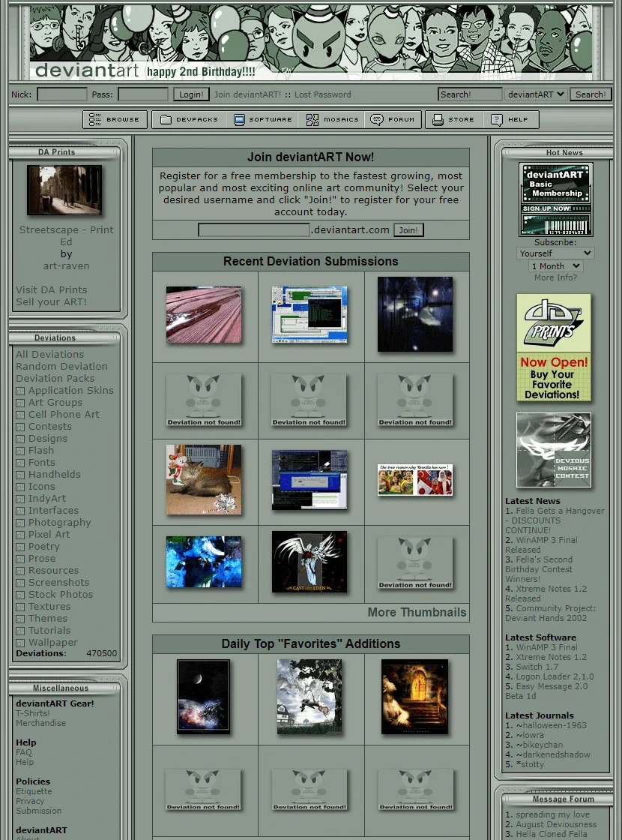Viewport: 622px width, 840px height.
Task: Click the plus icon beside Prose
Action: pos(20,559)
